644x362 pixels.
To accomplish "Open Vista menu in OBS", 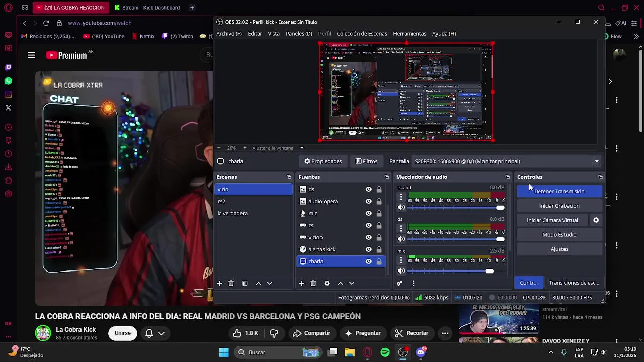I will (x=274, y=34).
